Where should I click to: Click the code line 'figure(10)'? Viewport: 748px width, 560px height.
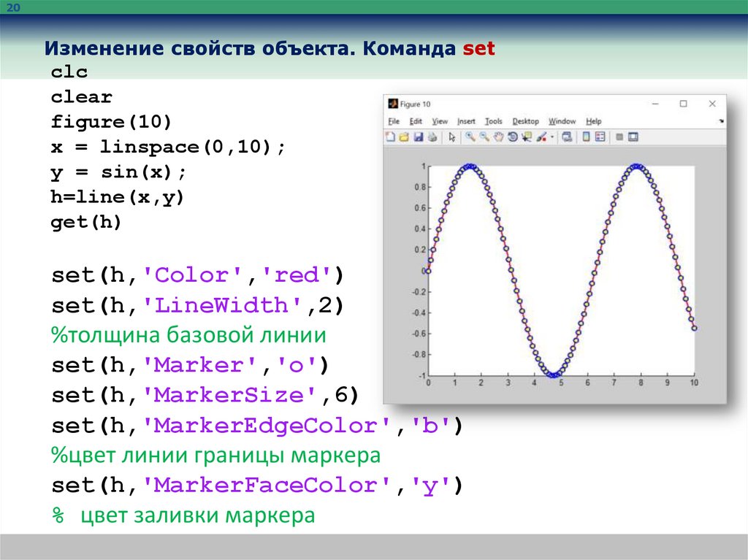(x=111, y=122)
